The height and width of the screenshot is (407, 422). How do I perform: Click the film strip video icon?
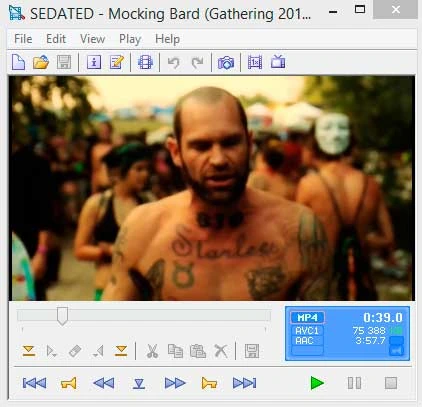(145, 62)
